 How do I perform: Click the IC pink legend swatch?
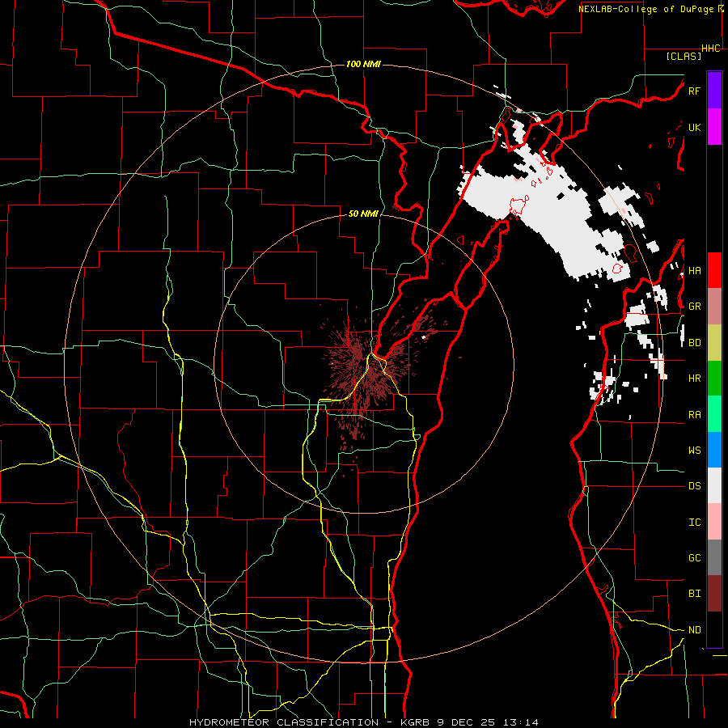click(714, 522)
